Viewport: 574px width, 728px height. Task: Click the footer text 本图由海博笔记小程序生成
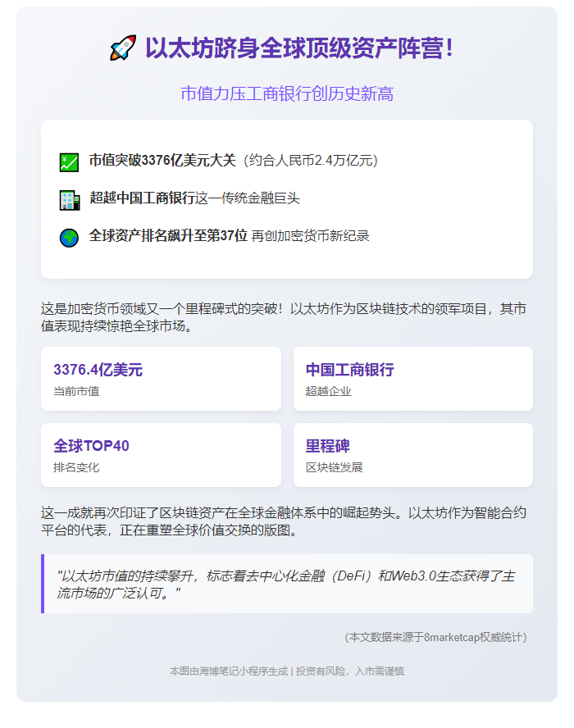229,671
